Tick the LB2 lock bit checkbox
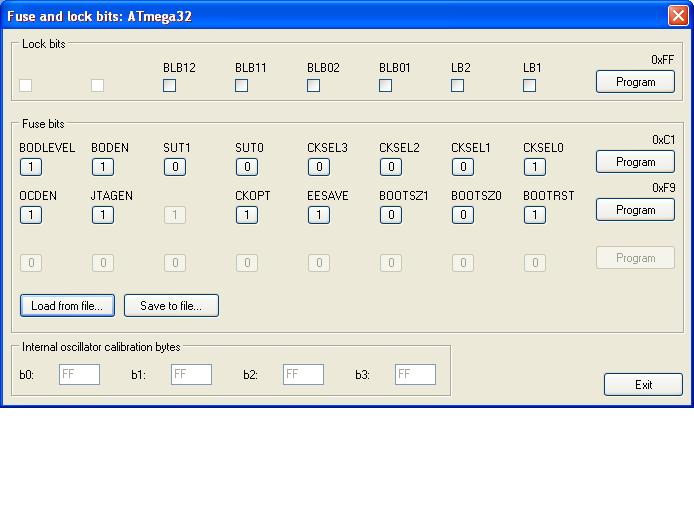The height and width of the screenshot is (512, 694). point(457,86)
